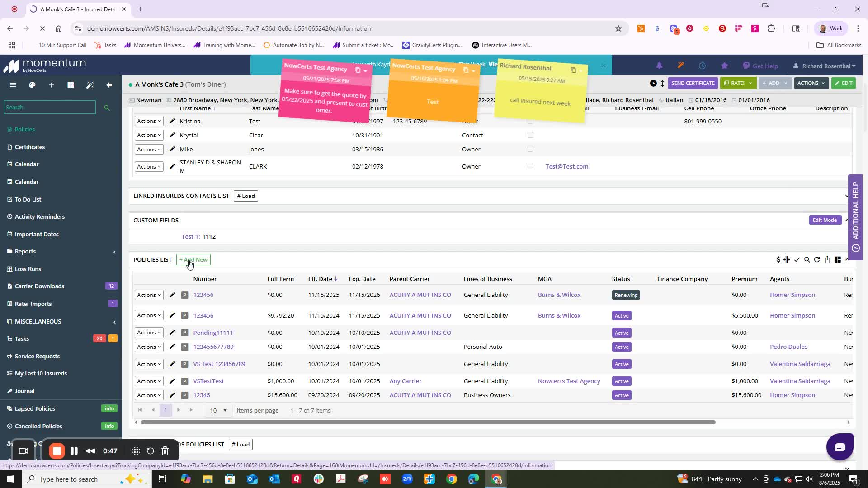
Task: Expand the ACTIONS dropdown button in header
Action: coord(811,83)
